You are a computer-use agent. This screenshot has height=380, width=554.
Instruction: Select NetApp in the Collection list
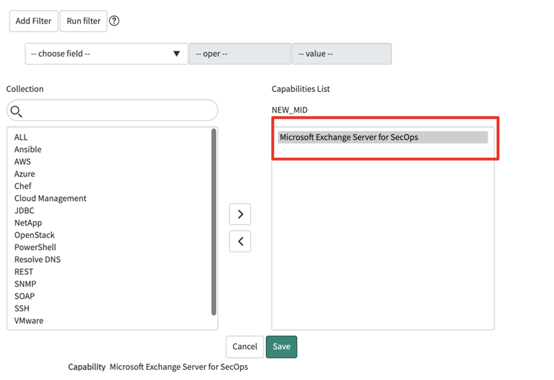(28, 223)
